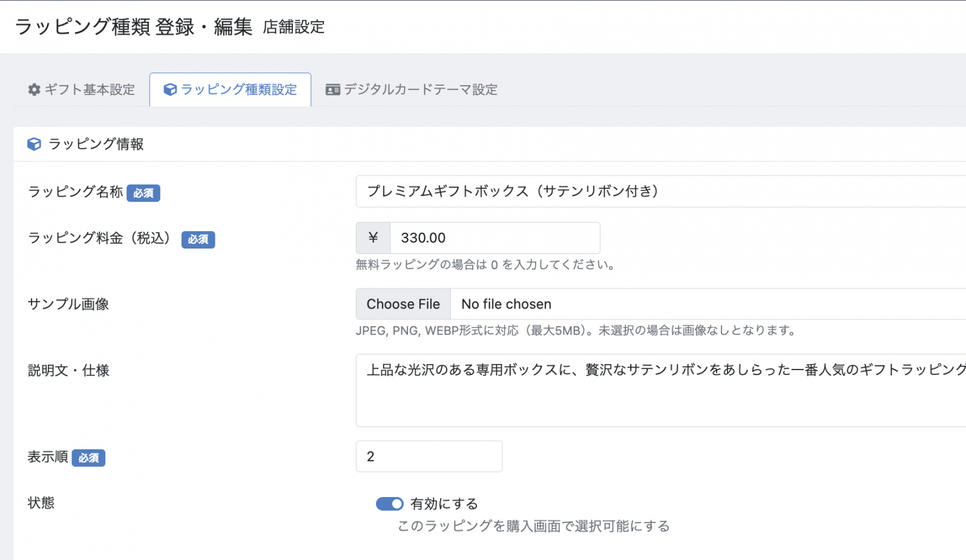Click the ラッピング料金（税込） label
The height and width of the screenshot is (560, 966).
point(99,238)
